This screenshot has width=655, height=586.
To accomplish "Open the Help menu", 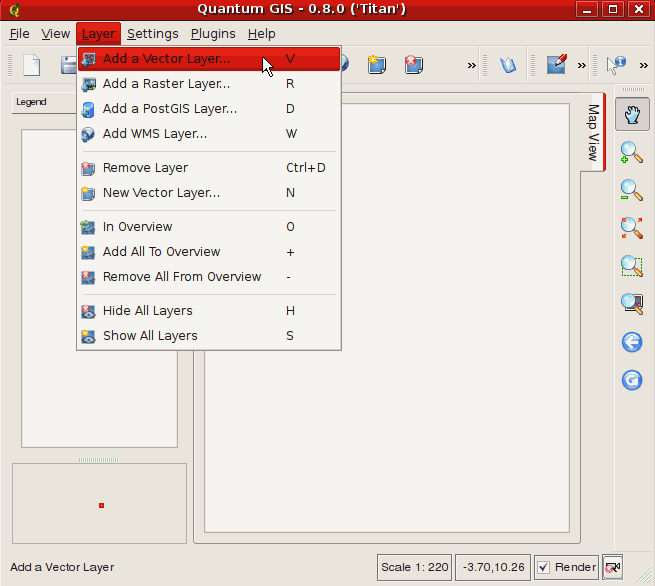I will coord(261,33).
